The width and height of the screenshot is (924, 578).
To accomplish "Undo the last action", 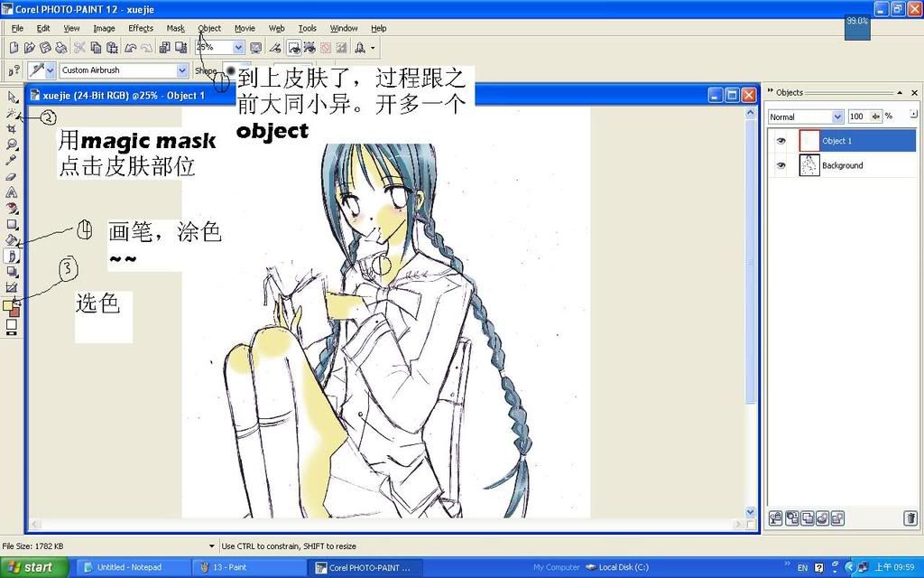I will [130, 47].
